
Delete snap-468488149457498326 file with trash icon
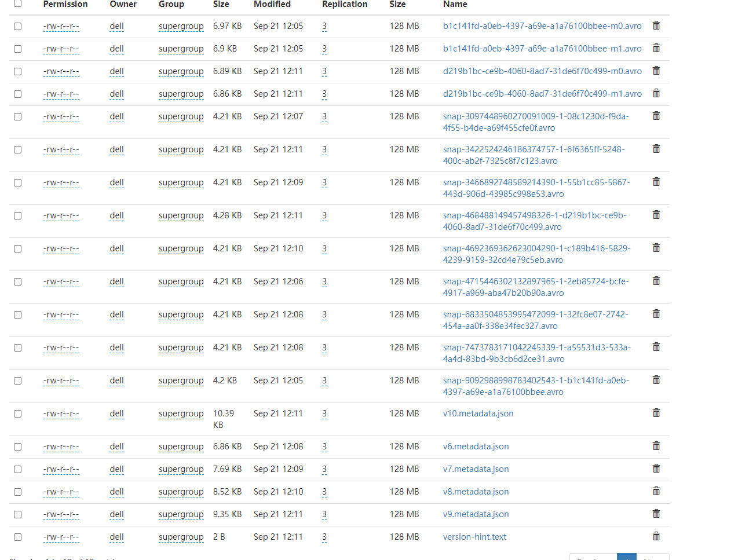(x=656, y=215)
